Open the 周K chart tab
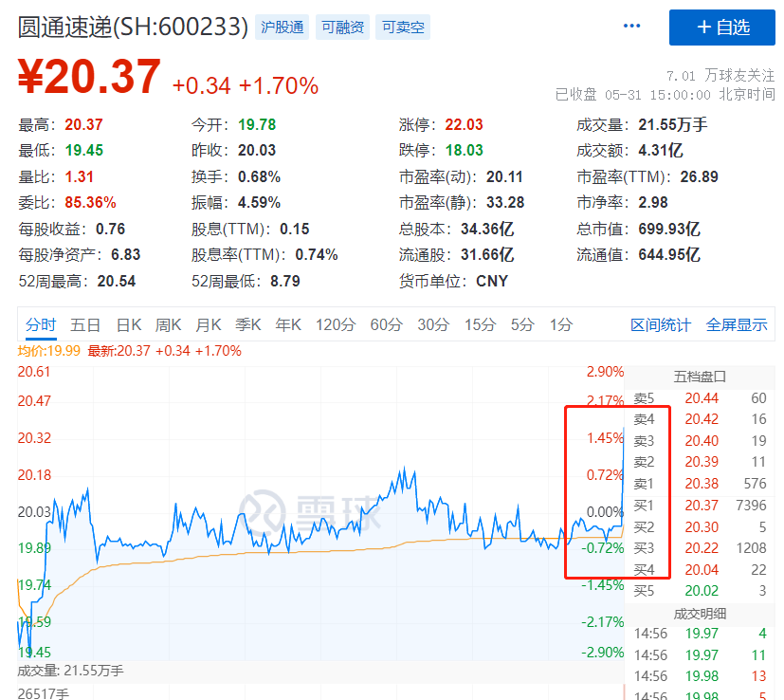The width and height of the screenshot is (784, 700). click(168, 325)
